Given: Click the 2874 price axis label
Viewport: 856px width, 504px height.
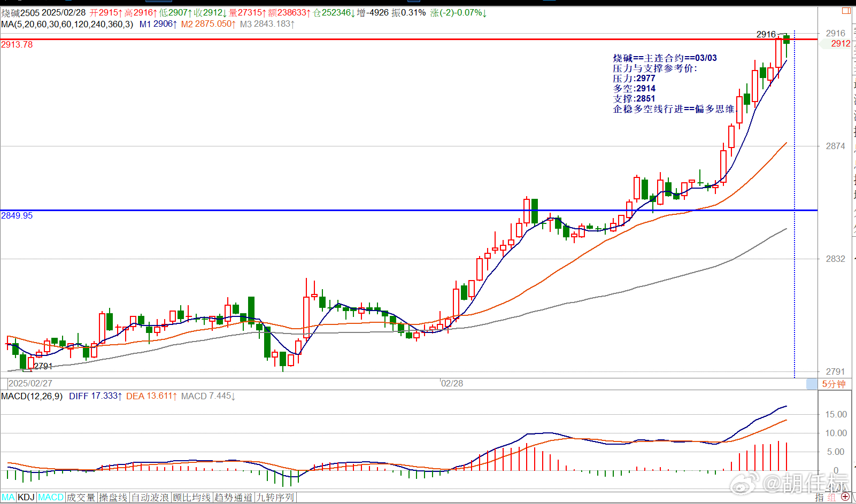Looking at the screenshot, I should coord(835,146).
